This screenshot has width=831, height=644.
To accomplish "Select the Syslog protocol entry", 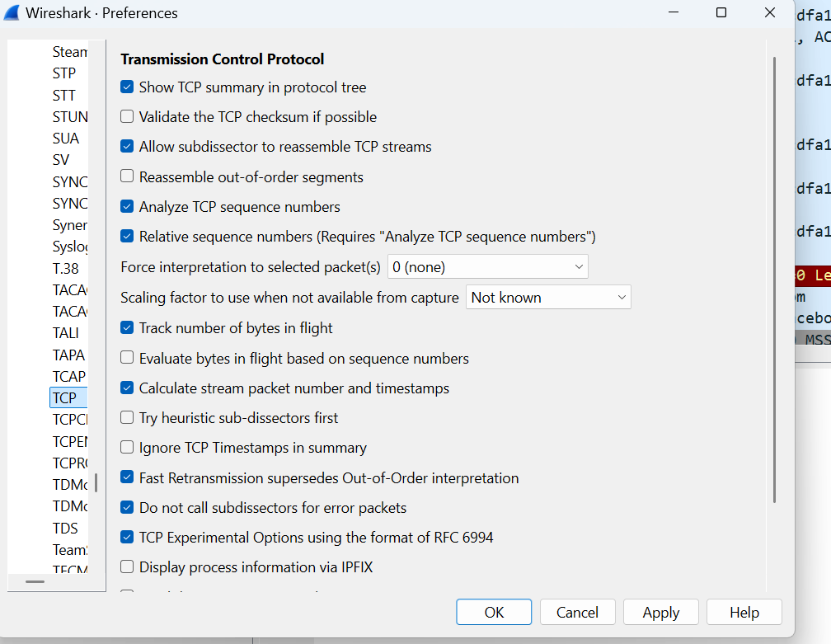I will (69, 246).
